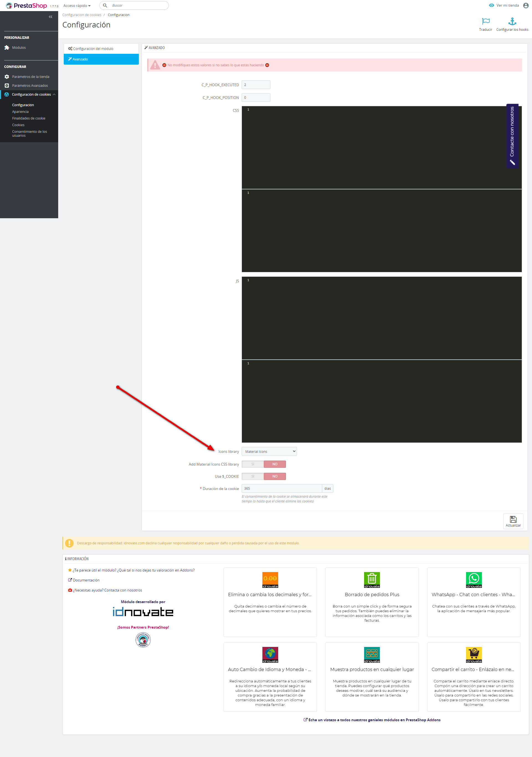This screenshot has height=757, width=532.
Task: Open the Documentación link
Action: (86, 580)
